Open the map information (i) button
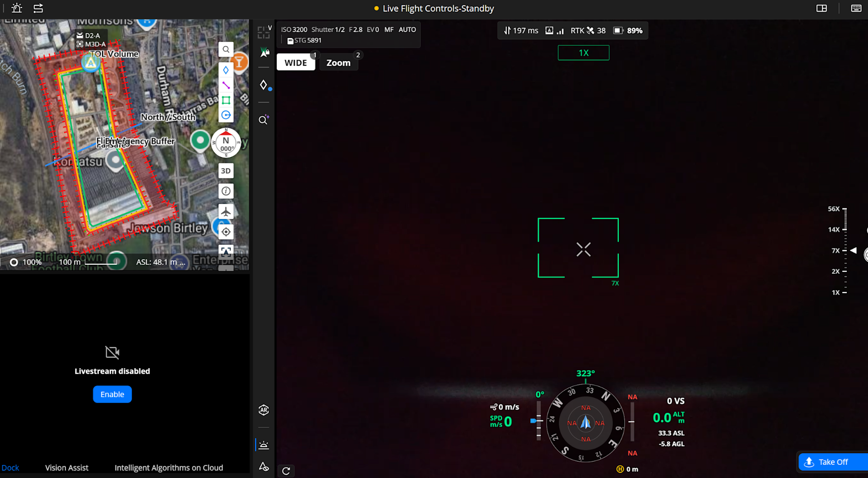 click(x=226, y=191)
